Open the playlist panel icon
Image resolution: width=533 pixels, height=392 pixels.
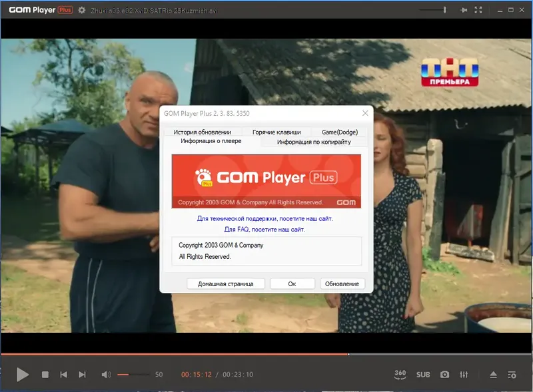point(510,375)
